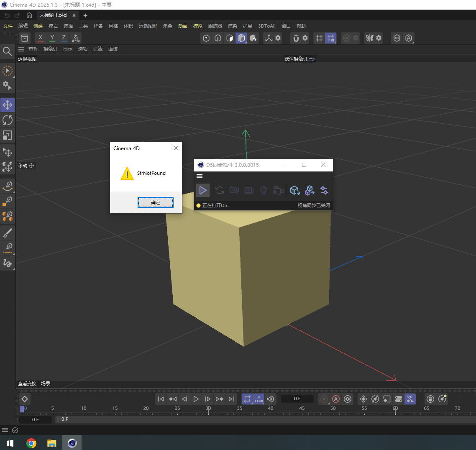Open the viewport hamburger menu beside 查看

[x=21, y=49]
